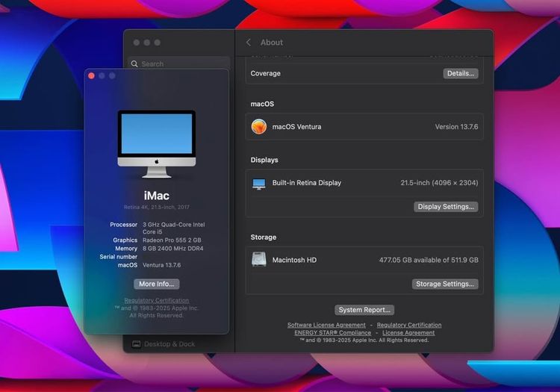Open the ENERGY STAR Compliance link
560x392 pixels.
332,333
